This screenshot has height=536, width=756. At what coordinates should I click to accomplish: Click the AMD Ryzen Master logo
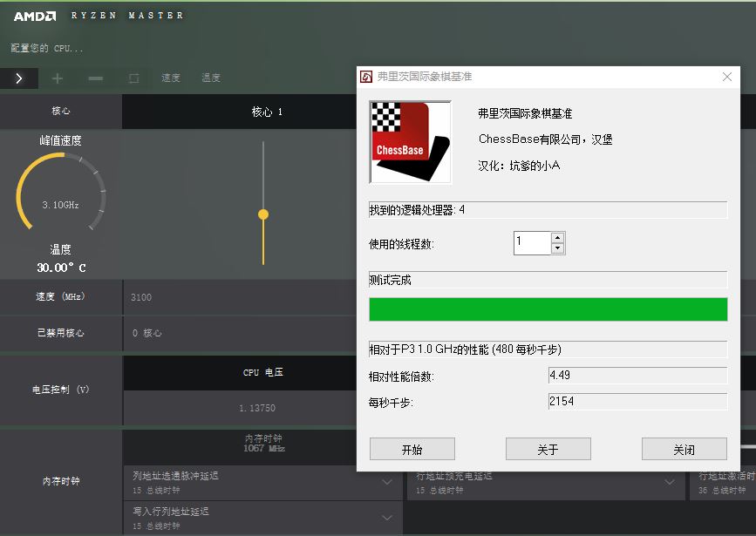[34, 14]
